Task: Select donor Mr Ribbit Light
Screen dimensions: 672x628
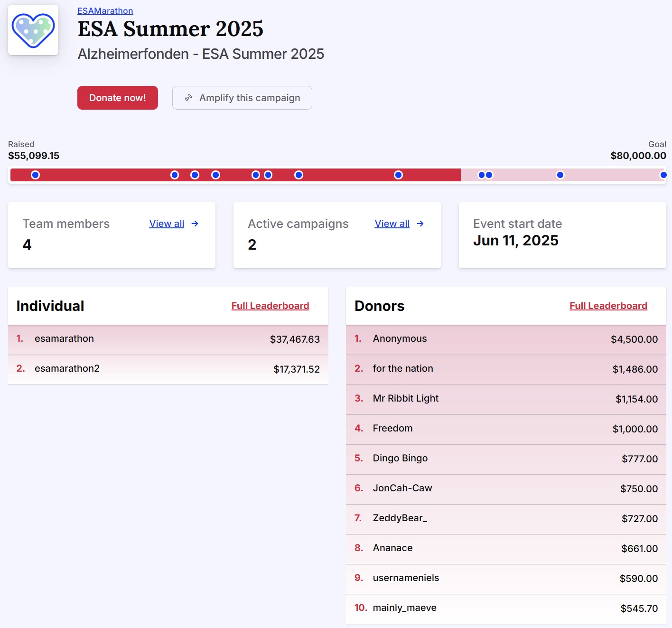Action: tap(506, 399)
